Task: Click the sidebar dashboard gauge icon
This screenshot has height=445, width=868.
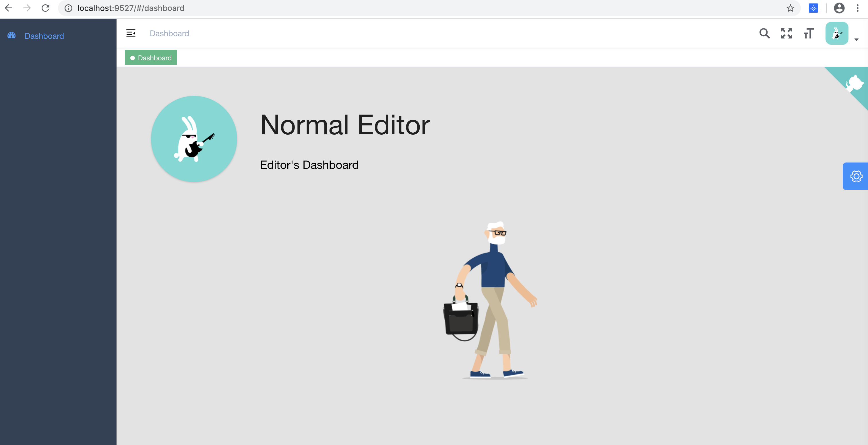Action: pos(11,35)
